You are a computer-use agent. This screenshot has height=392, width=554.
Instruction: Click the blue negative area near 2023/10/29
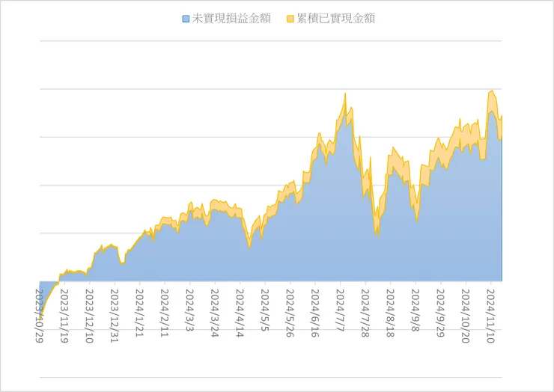[x=44, y=291]
